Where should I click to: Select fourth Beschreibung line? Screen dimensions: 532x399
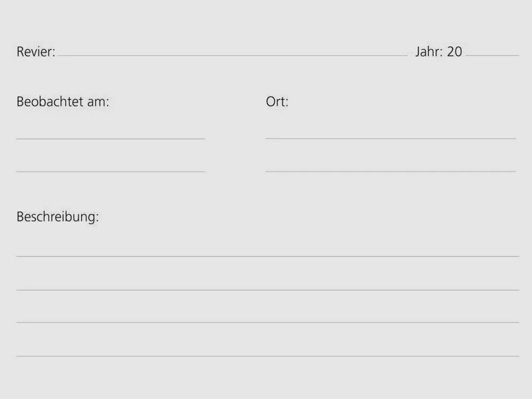coord(267,356)
